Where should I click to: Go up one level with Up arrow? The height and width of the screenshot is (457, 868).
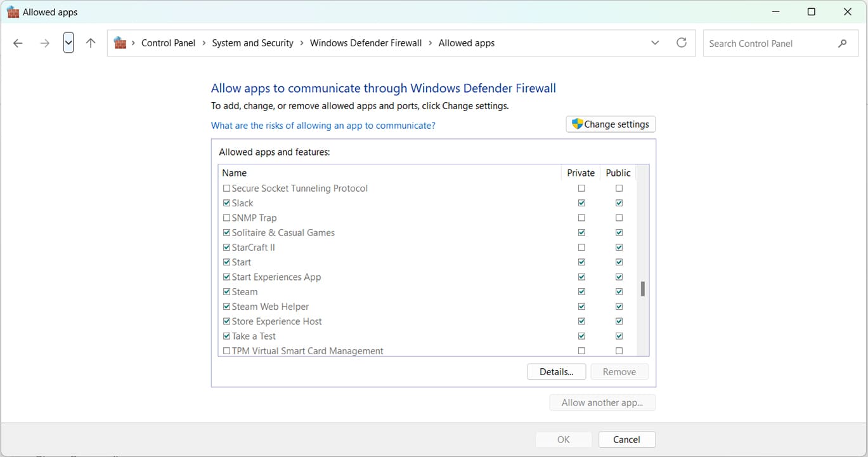[91, 43]
